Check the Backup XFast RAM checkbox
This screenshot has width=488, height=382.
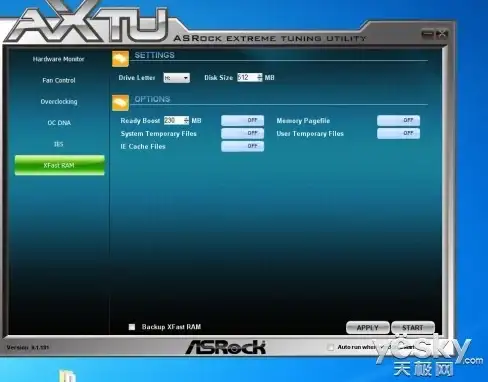132,327
